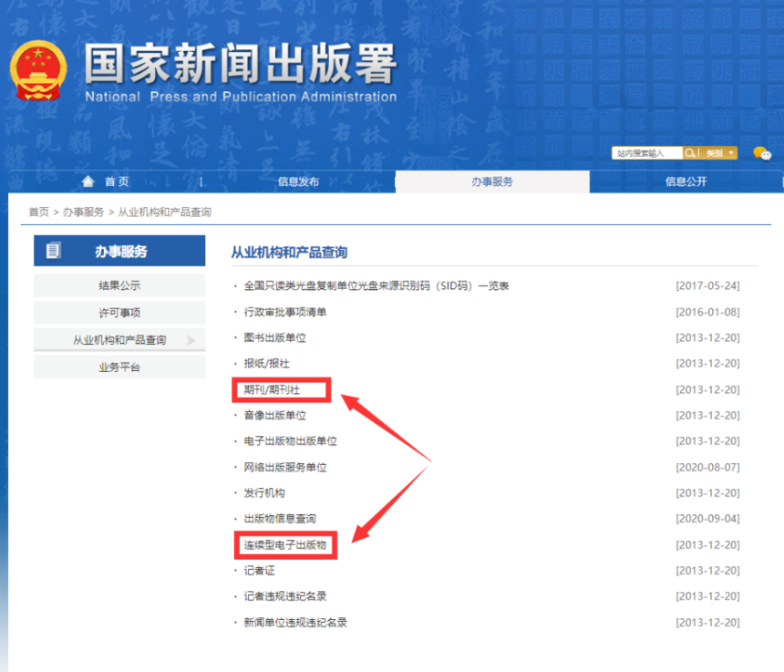Open the 出版物信息查询 link
784x672 pixels.
click(280, 519)
